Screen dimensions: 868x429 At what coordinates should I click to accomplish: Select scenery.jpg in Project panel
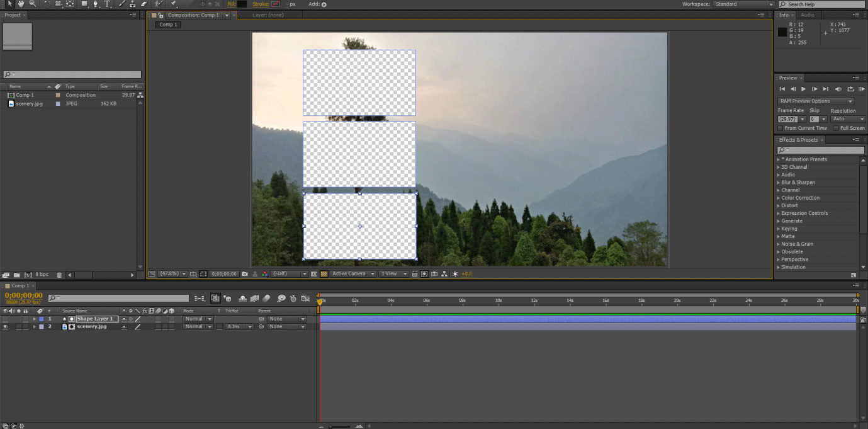coord(30,103)
